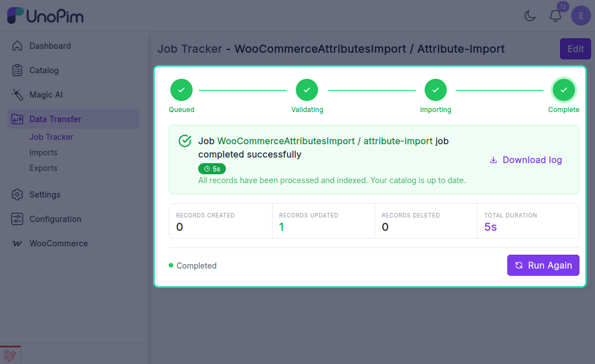Click the job title heading text
Viewport: 595px width, 364px height.
331,49
